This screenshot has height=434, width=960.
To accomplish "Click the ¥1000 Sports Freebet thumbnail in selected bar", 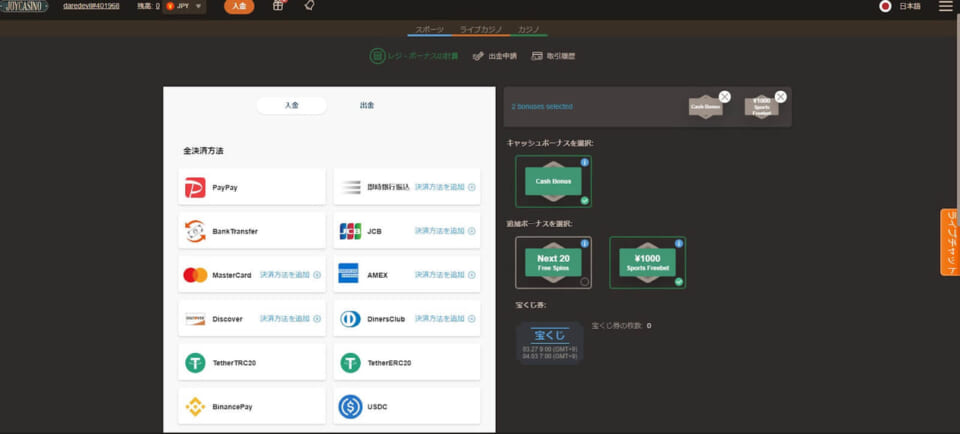I will [761, 107].
